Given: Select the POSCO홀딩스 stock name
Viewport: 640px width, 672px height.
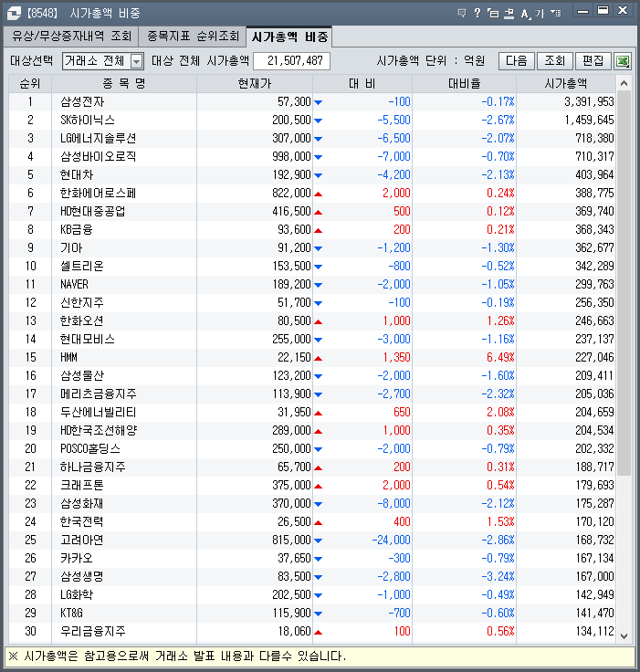Looking at the screenshot, I should [x=90, y=448].
